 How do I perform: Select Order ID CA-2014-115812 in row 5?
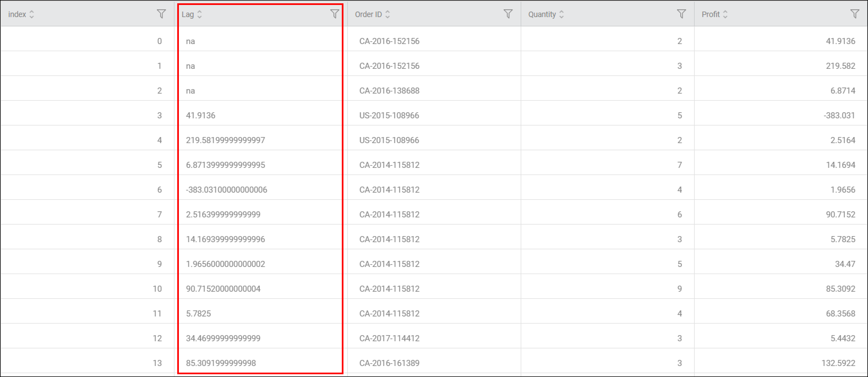click(389, 165)
